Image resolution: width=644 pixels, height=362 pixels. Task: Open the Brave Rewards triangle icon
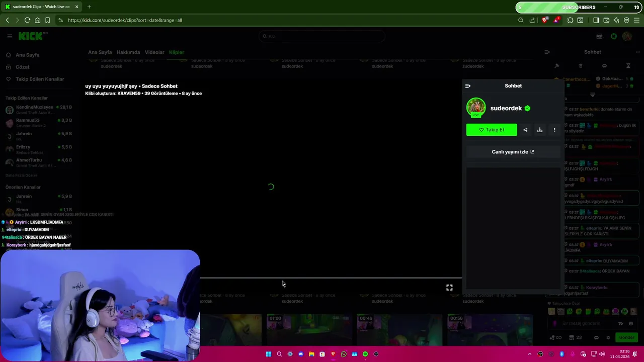[x=556, y=20]
